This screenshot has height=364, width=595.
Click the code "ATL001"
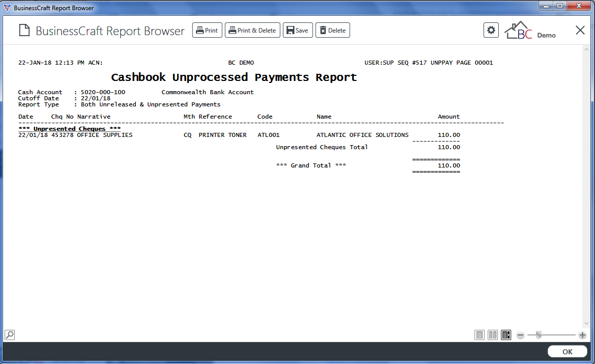point(268,135)
